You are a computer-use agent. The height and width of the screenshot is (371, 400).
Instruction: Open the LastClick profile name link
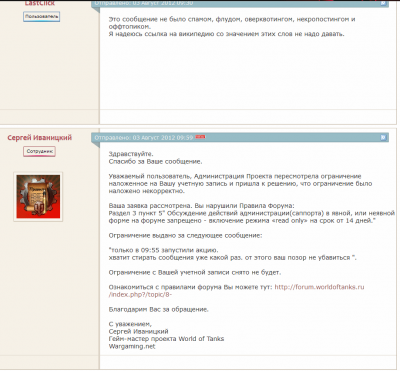click(x=39, y=3)
